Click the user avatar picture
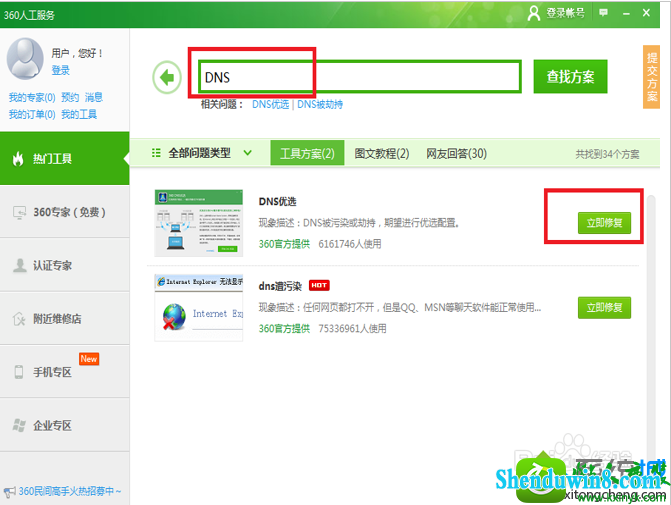Image resolution: width=671 pixels, height=505 pixels. 25,59
